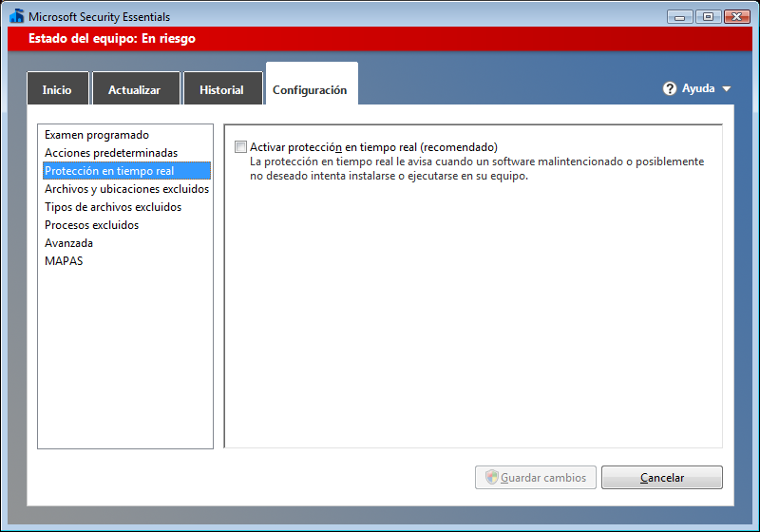Click the Ayuda question mark icon
The width and height of the screenshot is (760, 532).
click(x=670, y=88)
